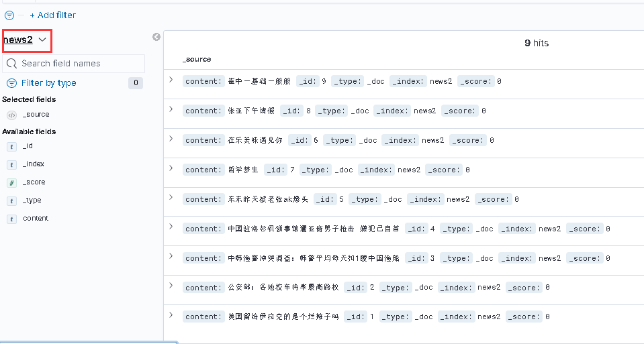Click the filter count badge 0
The width and height of the screenshot is (644, 344).
click(136, 83)
